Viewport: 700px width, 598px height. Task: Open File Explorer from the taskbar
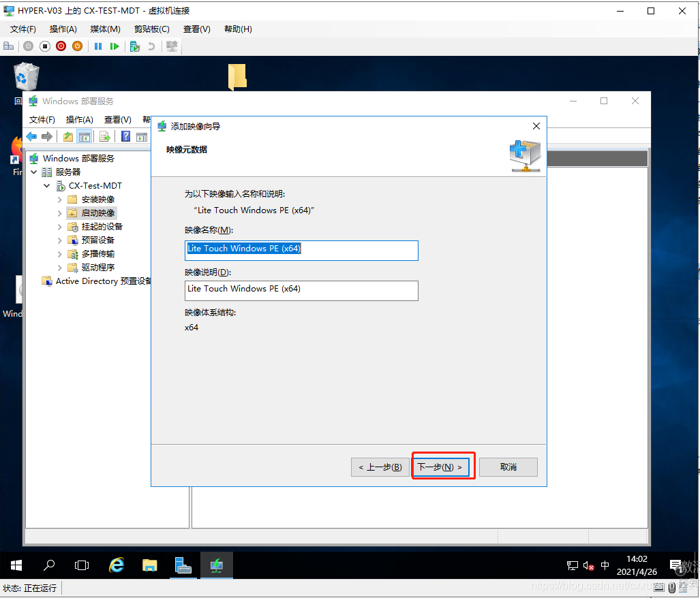(x=149, y=565)
